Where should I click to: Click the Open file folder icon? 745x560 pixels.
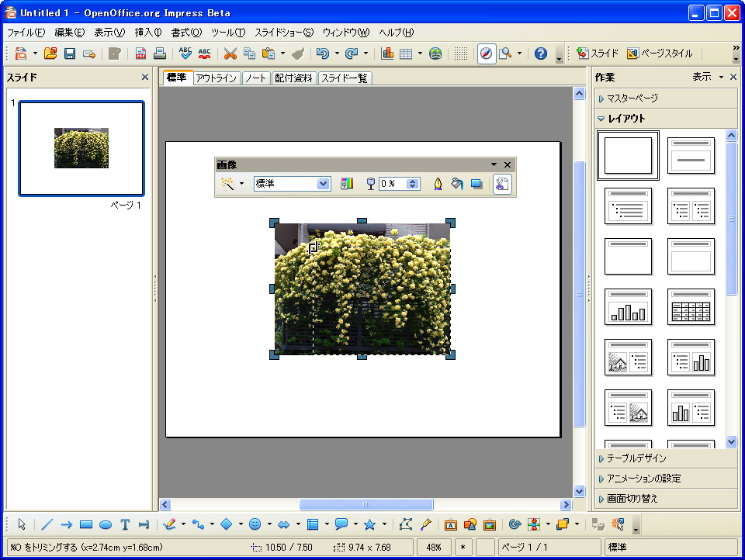point(50,54)
